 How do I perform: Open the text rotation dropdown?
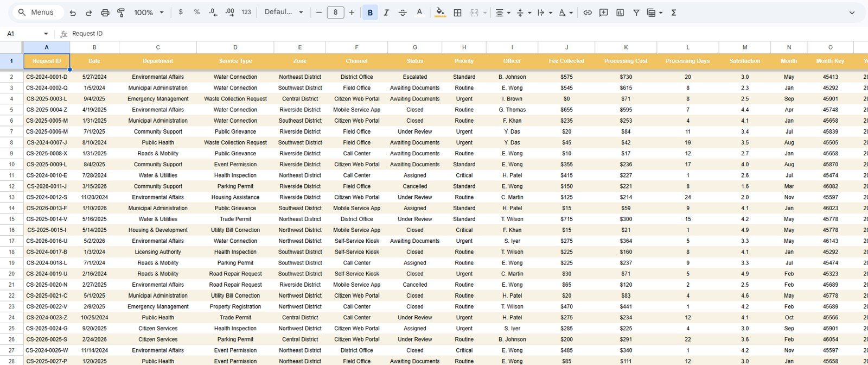(x=566, y=12)
